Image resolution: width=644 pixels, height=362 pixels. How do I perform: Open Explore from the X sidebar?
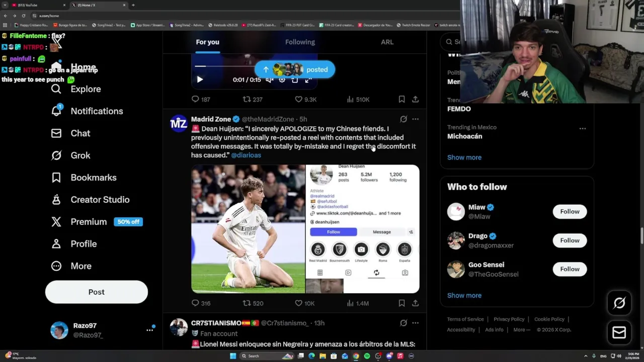pos(76,89)
